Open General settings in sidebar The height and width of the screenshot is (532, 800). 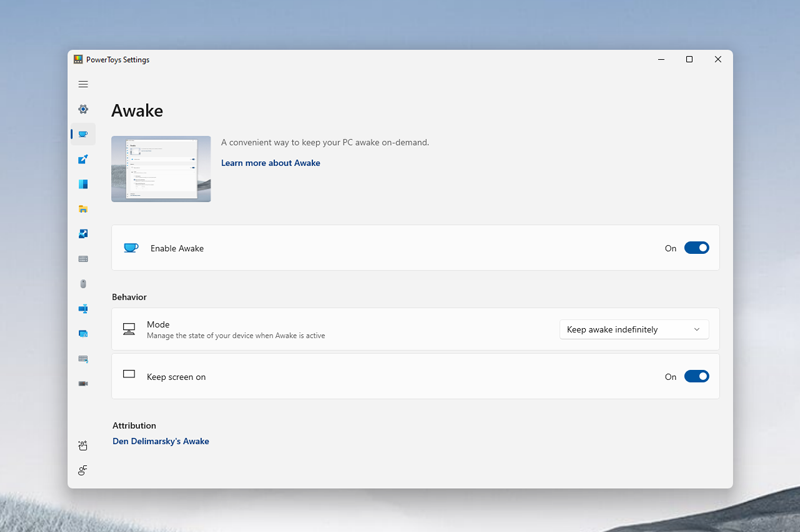point(83,109)
